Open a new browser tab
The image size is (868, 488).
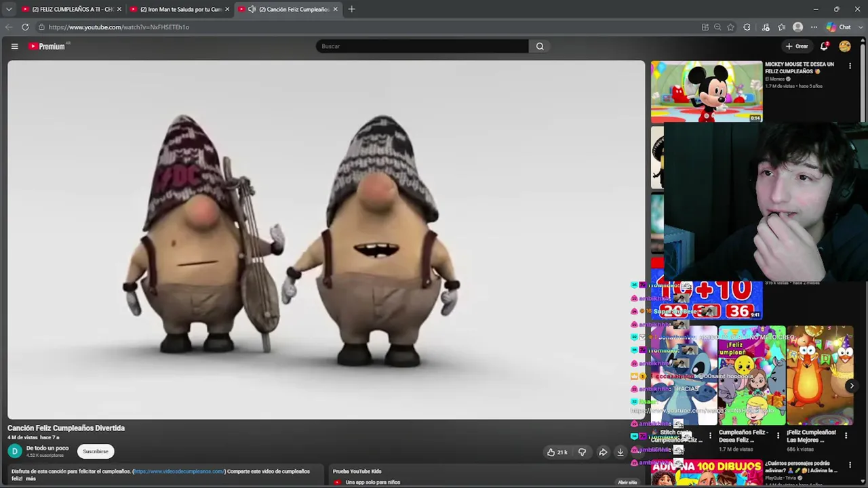coord(351,9)
